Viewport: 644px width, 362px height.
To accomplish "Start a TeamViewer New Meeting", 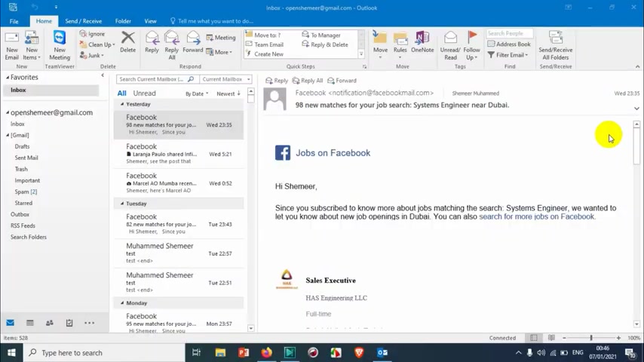I will pyautogui.click(x=60, y=45).
